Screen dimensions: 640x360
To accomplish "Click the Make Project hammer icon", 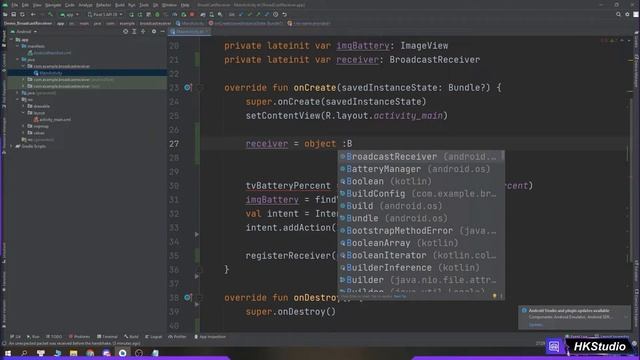I will tap(50, 14).
